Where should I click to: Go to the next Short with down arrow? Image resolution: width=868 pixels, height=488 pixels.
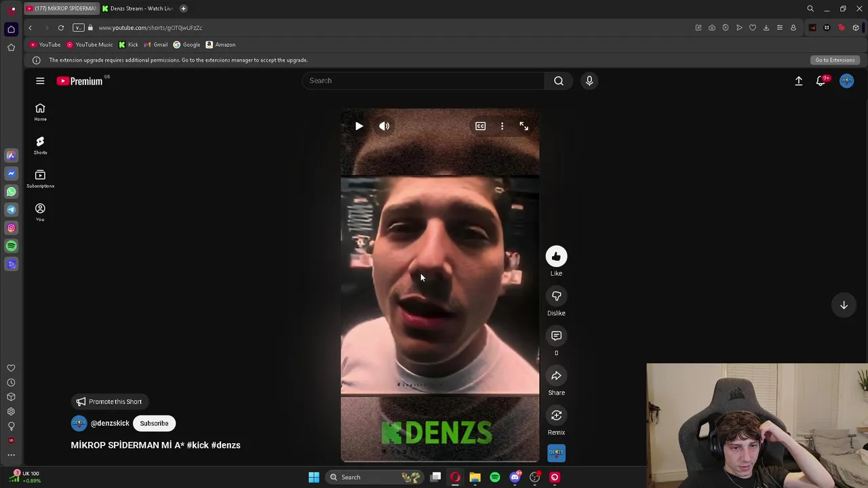(x=844, y=305)
